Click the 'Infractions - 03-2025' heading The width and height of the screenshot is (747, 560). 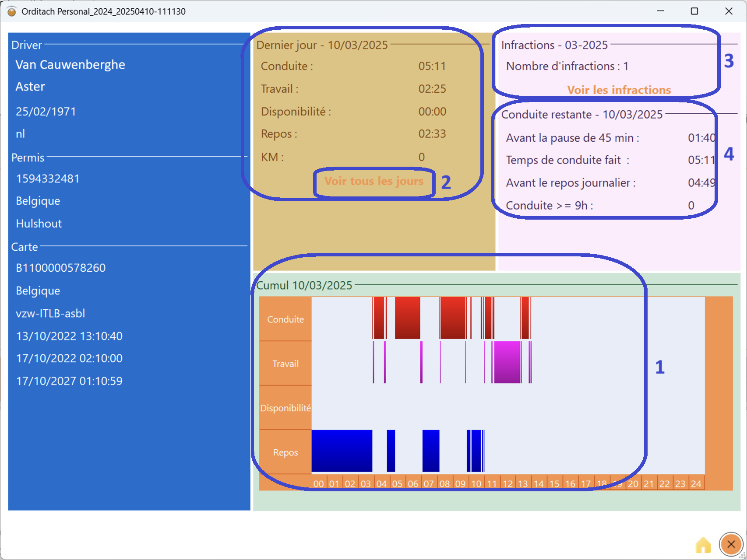554,45
